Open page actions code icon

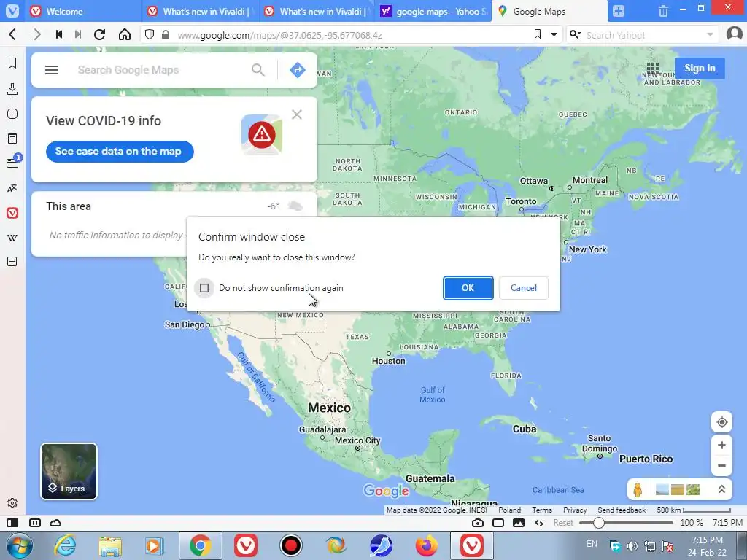(539, 523)
